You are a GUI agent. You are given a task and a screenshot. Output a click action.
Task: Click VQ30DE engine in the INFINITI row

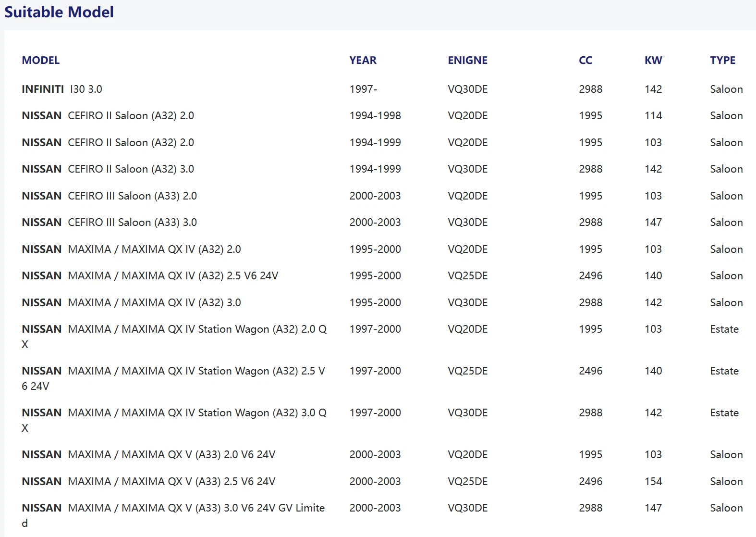[468, 89]
